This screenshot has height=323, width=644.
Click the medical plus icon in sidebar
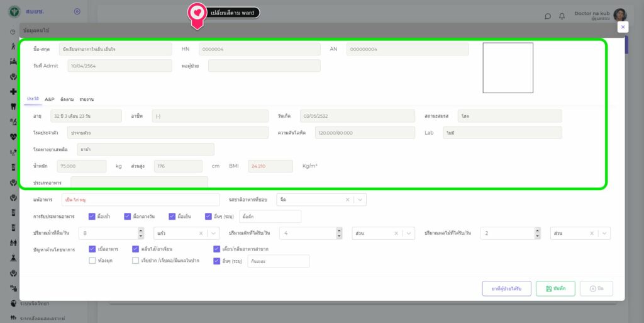[13, 91]
